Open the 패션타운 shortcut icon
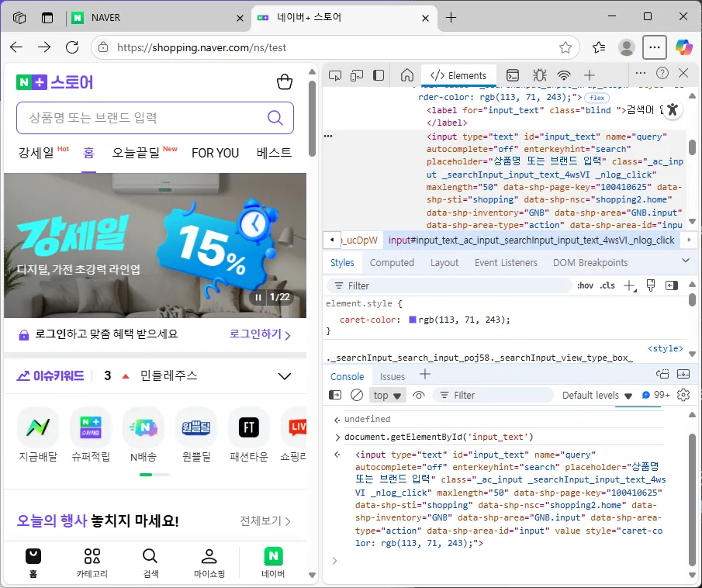Viewport: 702px width, 588px height. pos(249,427)
